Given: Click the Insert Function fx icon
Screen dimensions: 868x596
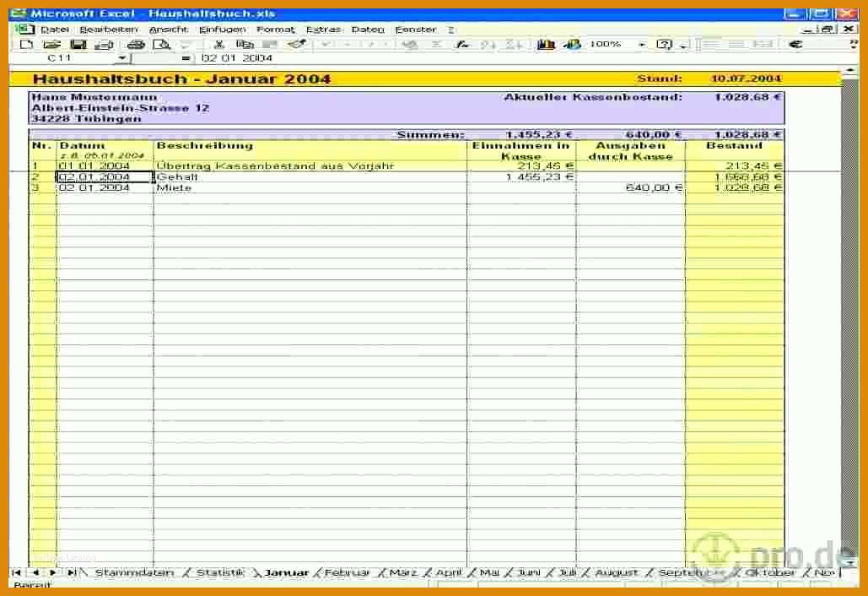Looking at the screenshot, I should [x=462, y=45].
